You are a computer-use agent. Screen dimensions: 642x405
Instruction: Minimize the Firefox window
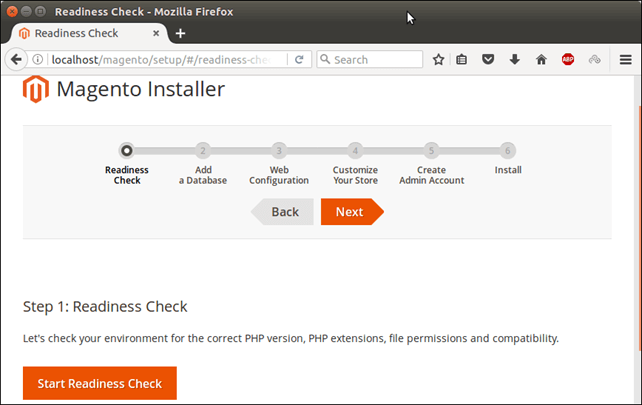click(x=26, y=11)
